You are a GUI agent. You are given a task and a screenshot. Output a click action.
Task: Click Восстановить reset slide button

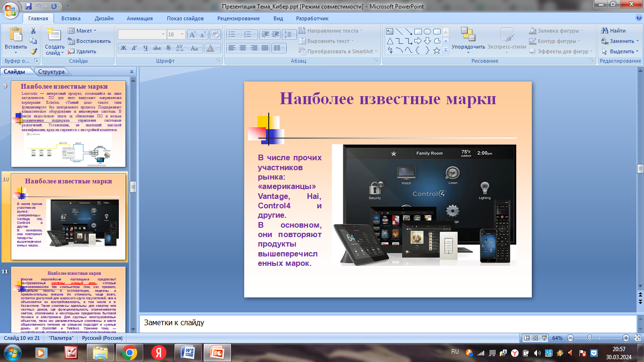(89, 41)
